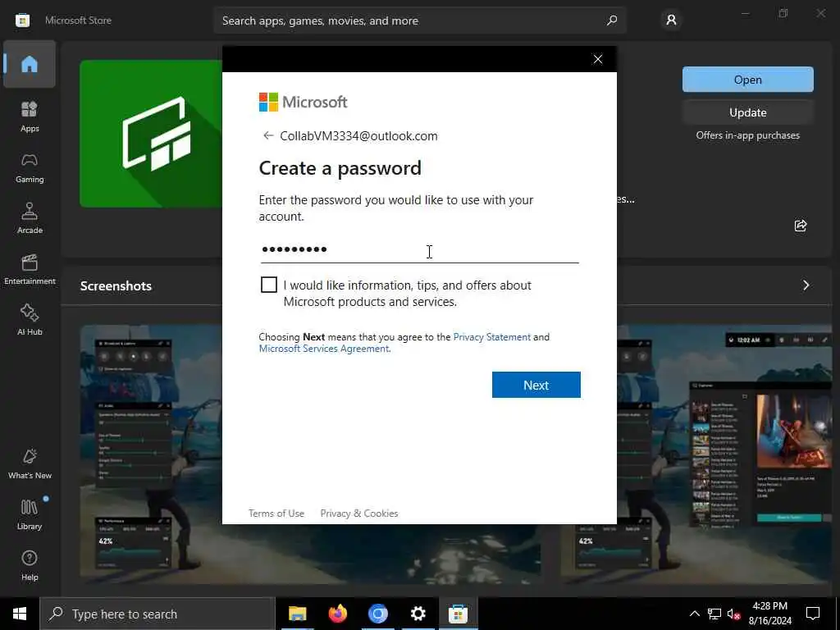This screenshot has width=840, height=630.
Task: Launch Firefox from the taskbar
Action: tap(337, 614)
